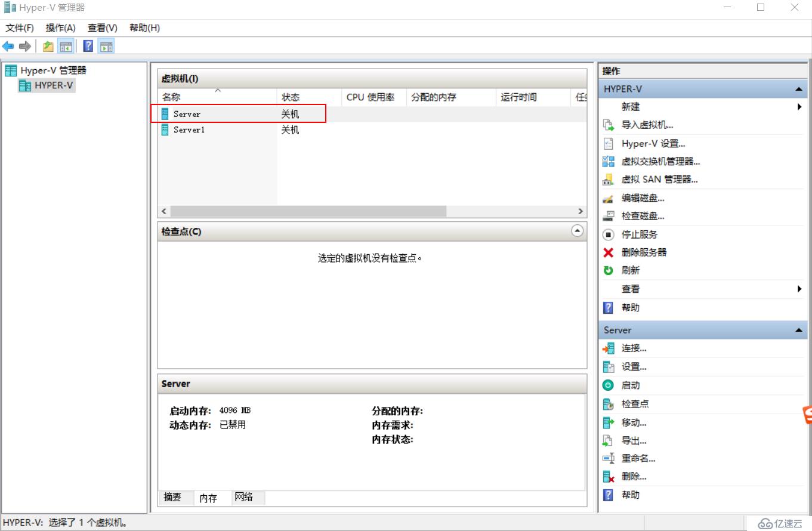812x531 pixels.
Task: Click the 帮助 icon under Server actions
Action: (609, 495)
